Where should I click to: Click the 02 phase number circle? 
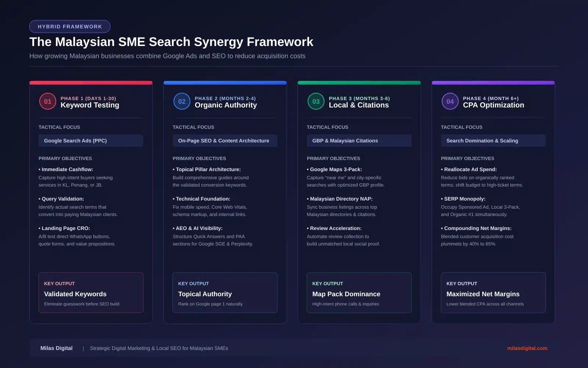tap(182, 102)
